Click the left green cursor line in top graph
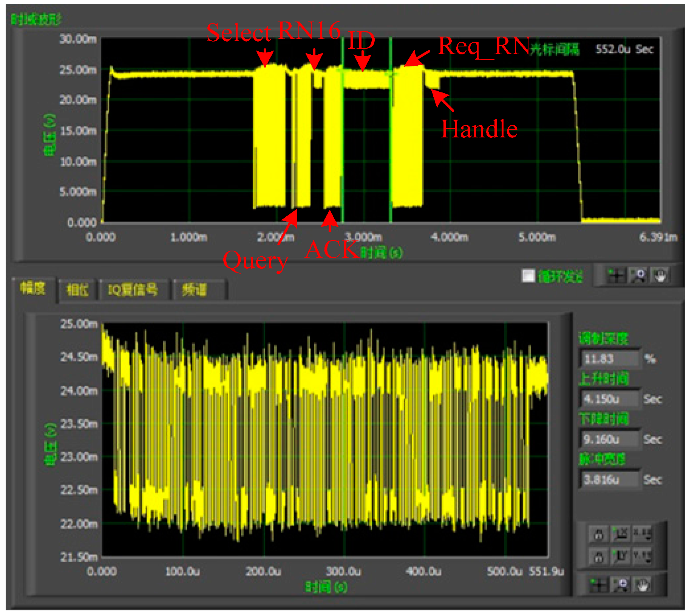689x616 pixels. pyautogui.click(x=343, y=151)
